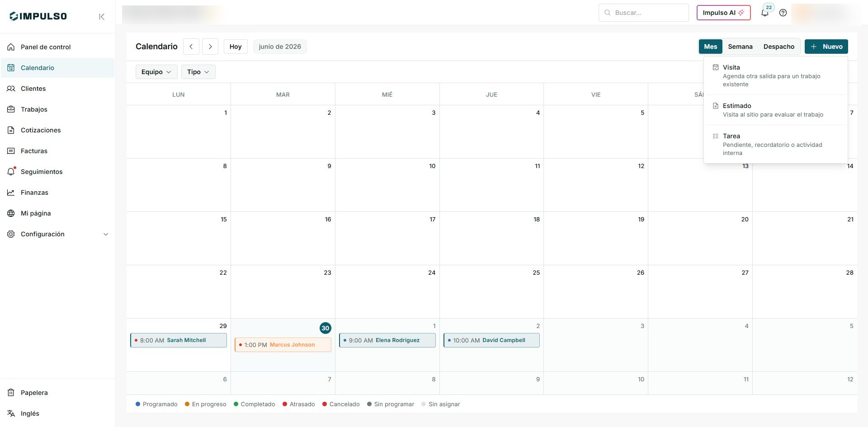Click the Cancelado legend label
868x427 pixels.
344,404
